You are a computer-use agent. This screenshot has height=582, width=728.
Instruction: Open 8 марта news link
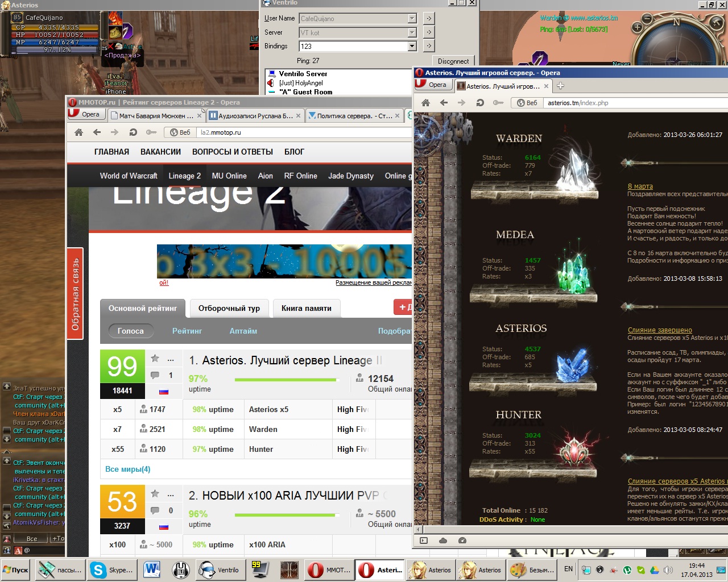[640, 186]
